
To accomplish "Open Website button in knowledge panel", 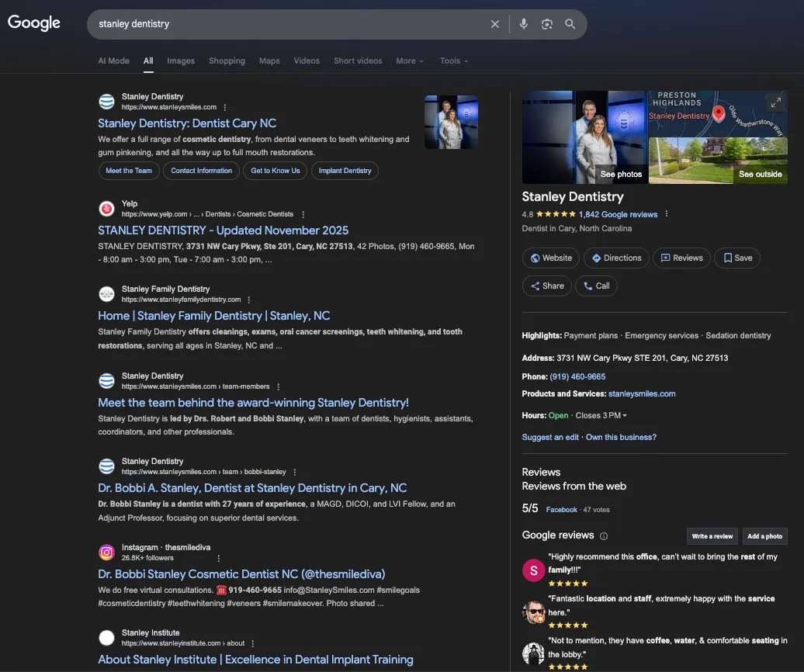I will 551,258.
